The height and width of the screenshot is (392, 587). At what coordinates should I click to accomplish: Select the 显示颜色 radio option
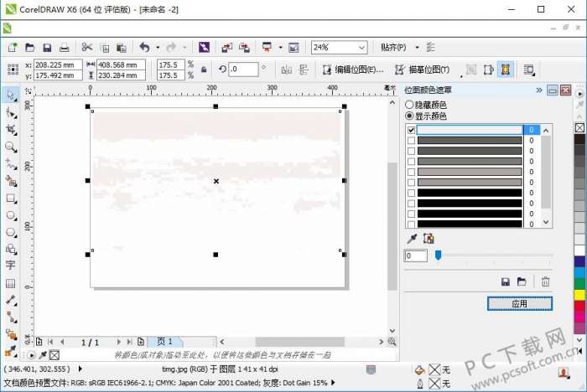point(409,116)
